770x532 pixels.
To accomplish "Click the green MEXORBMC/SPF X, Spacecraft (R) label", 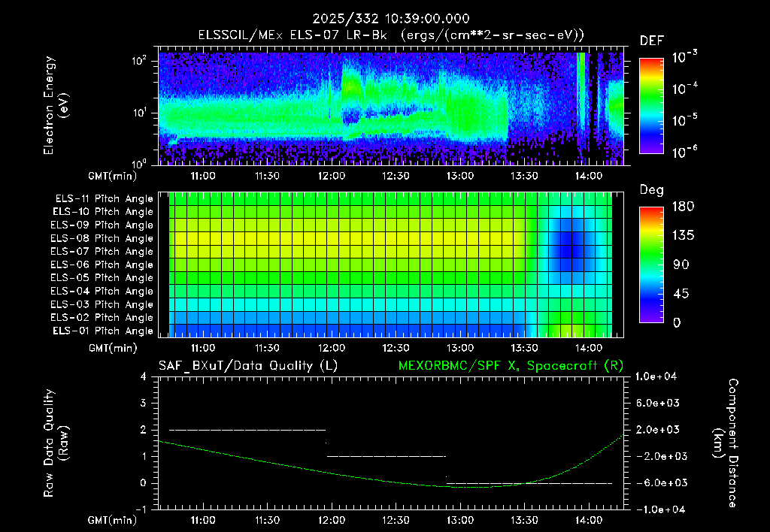I will click(x=511, y=366).
